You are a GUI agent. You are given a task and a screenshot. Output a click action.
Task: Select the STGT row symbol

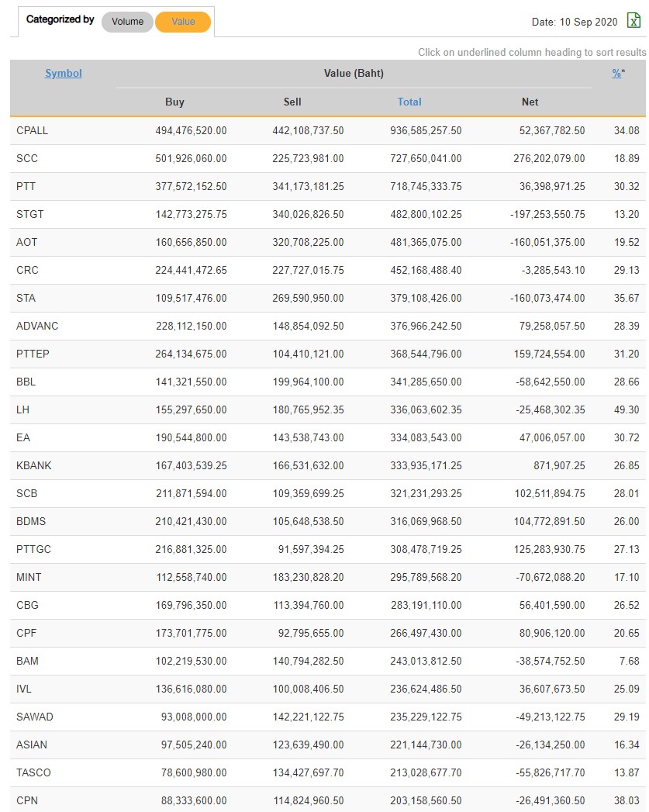(29, 214)
